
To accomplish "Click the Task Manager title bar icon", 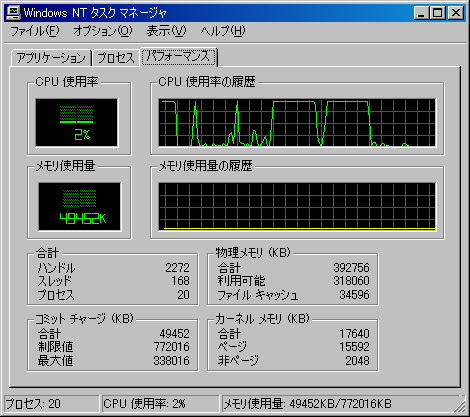I will coord(13,13).
